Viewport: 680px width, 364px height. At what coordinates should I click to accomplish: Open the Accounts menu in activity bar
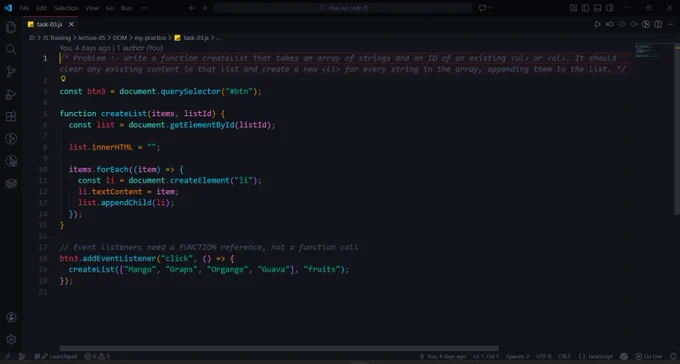coord(11,317)
